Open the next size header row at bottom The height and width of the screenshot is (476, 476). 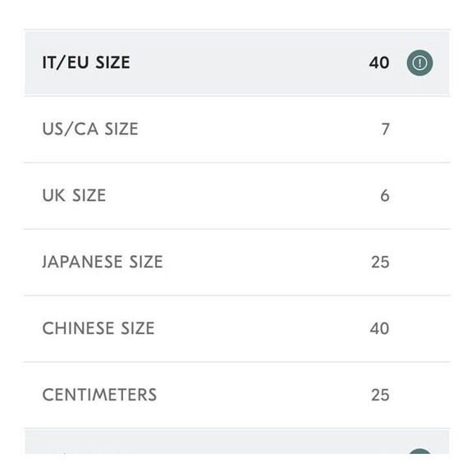pyautogui.click(x=237, y=442)
